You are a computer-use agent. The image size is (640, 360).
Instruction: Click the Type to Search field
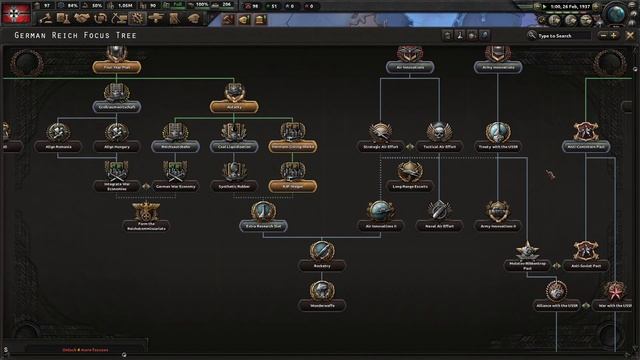(564, 36)
